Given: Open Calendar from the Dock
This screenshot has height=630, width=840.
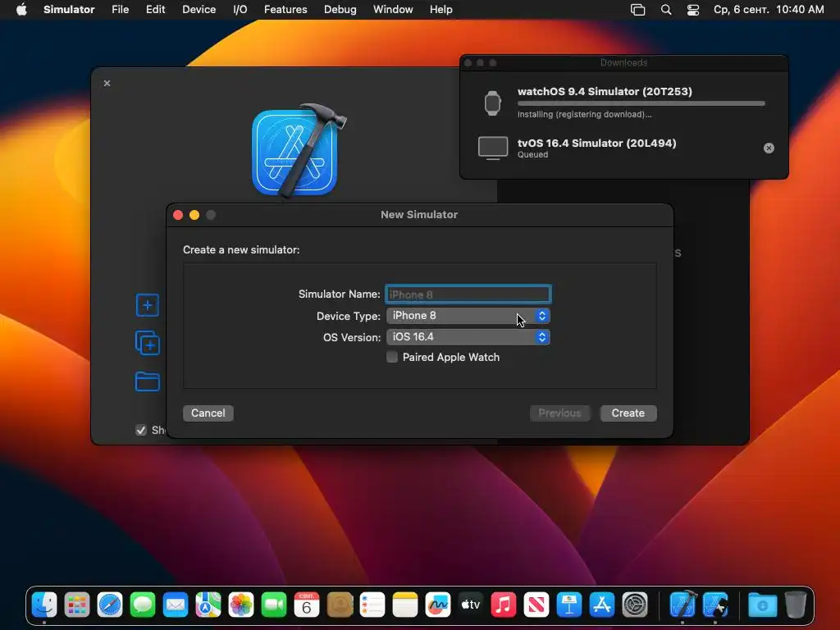Looking at the screenshot, I should click(x=307, y=605).
